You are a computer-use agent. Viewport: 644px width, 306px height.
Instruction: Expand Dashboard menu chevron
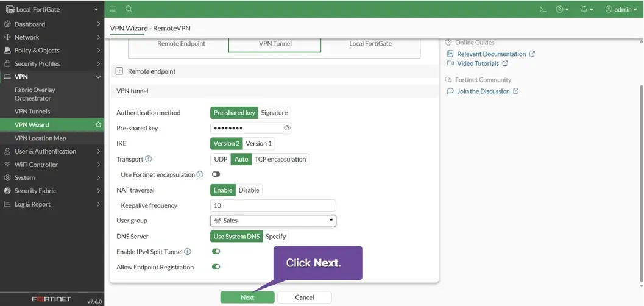(99, 24)
